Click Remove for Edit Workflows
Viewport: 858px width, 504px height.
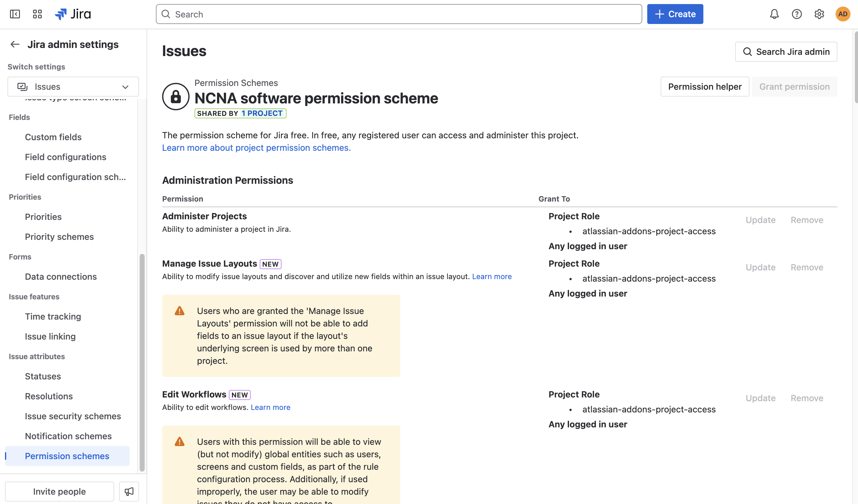click(x=807, y=398)
